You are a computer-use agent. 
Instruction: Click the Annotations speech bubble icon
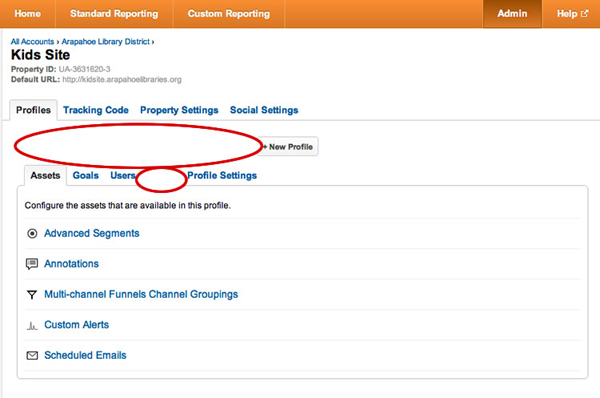click(x=32, y=264)
